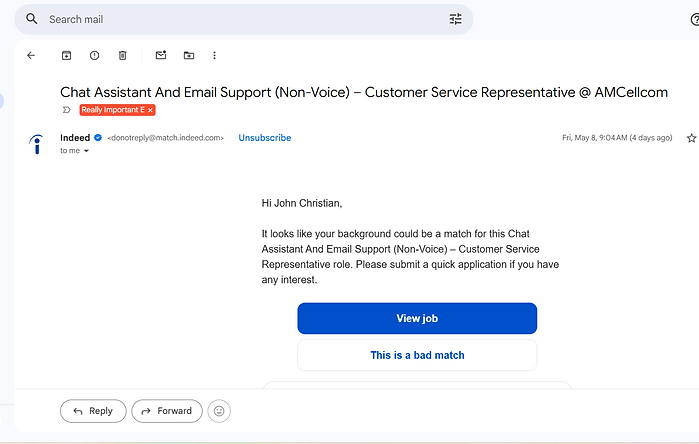
Task: Reply to the Indeed email
Action: (x=93, y=411)
